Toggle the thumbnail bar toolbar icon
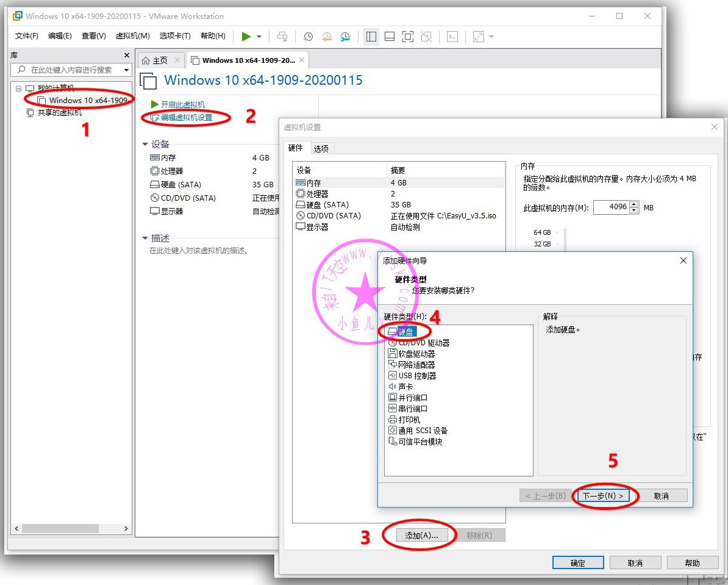Screen dimensions: 728x585 tap(390, 36)
